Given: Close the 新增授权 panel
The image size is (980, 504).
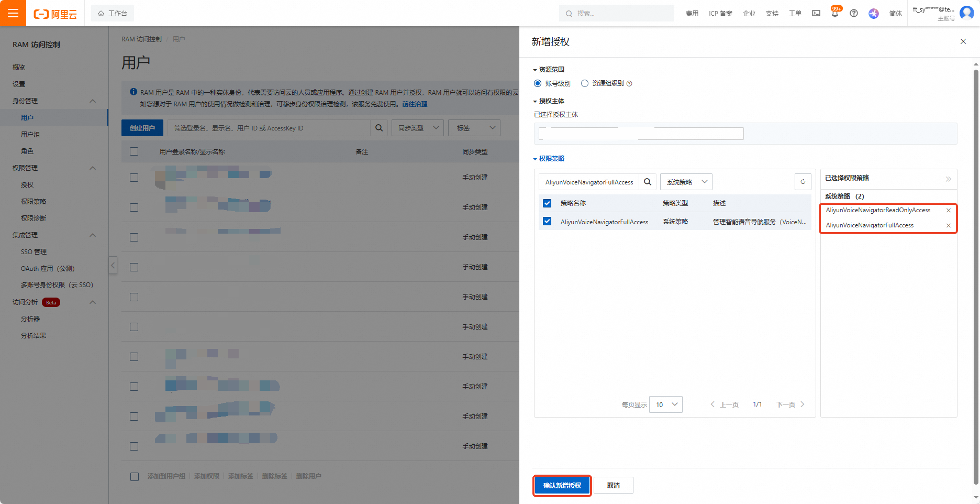Looking at the screenshot, I should (963, 41).
